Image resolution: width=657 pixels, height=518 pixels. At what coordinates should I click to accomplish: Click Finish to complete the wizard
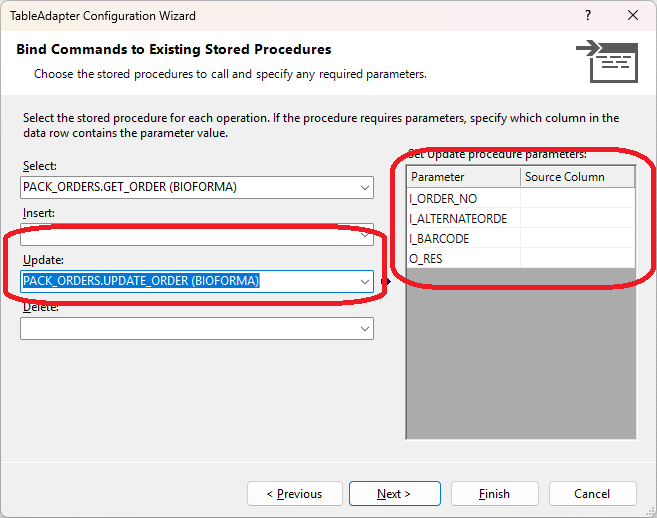494,494
